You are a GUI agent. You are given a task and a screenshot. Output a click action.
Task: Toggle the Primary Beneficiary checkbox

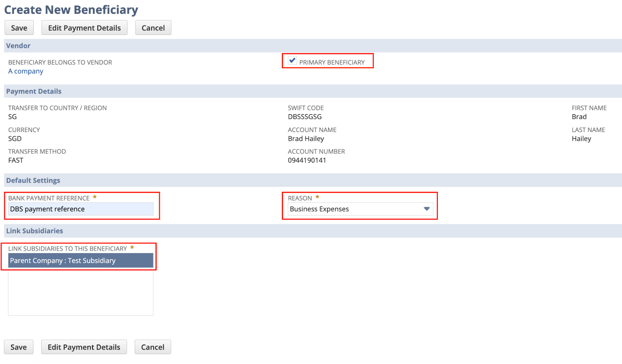pyautogui.click(x=292, y=61)
